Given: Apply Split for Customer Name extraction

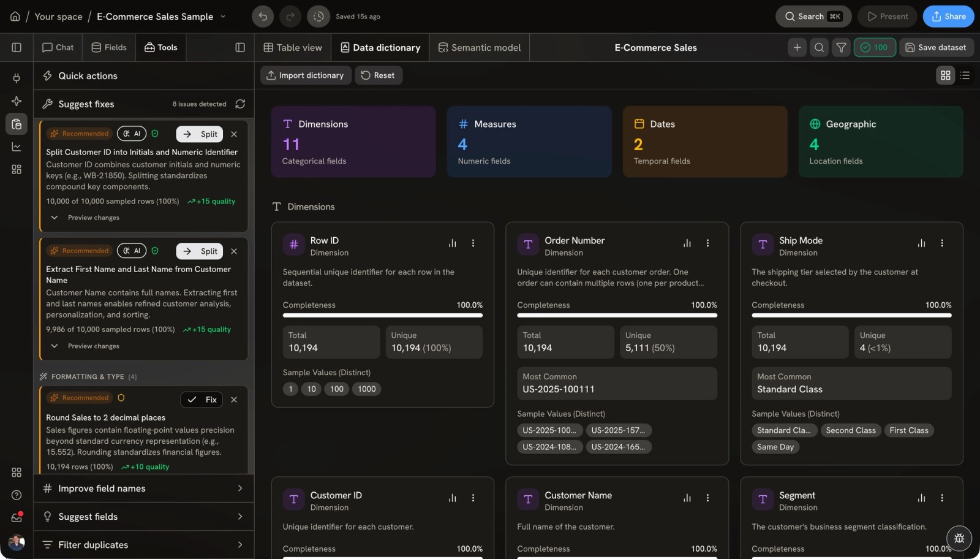Looking at the screenshot, I should pyautogui.click(x=200, y=251).
